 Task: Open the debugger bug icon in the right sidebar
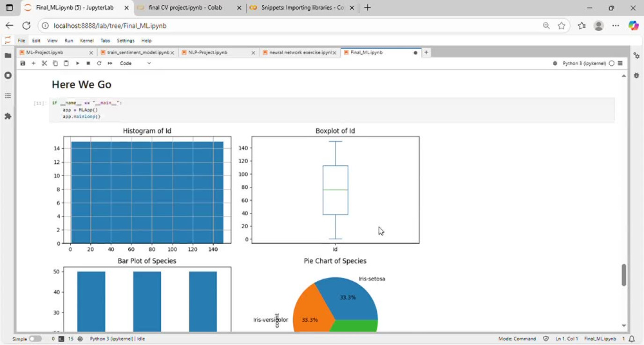(636, 75)
